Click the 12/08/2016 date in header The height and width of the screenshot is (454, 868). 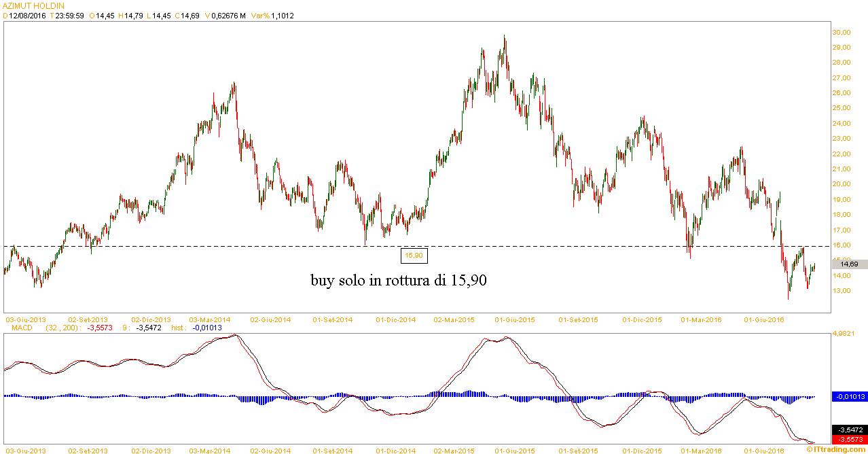point(27,16)
